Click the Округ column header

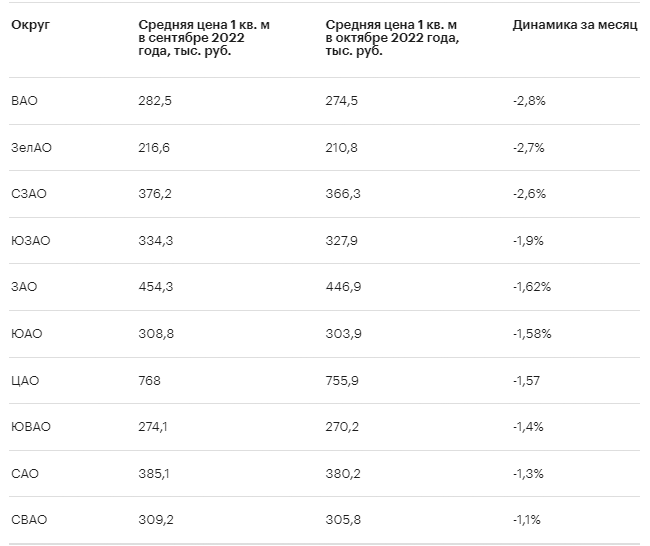(x=30, y=24)
